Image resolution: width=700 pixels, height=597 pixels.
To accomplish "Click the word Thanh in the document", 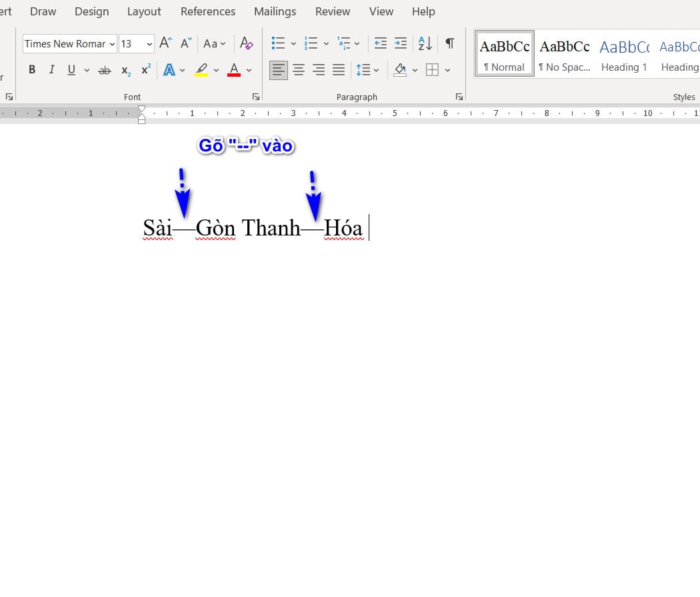I will [x=271, y=228].
